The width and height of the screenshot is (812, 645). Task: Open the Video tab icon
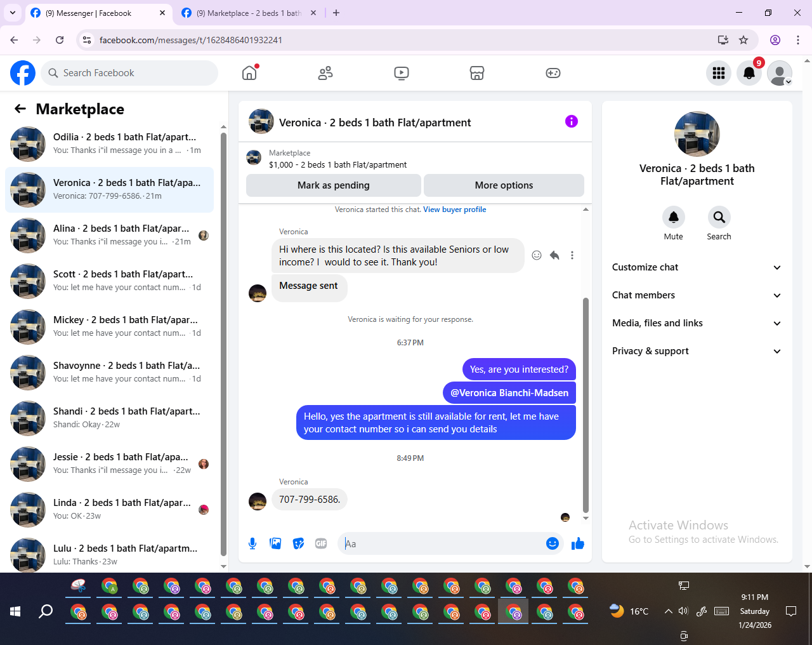402,73
